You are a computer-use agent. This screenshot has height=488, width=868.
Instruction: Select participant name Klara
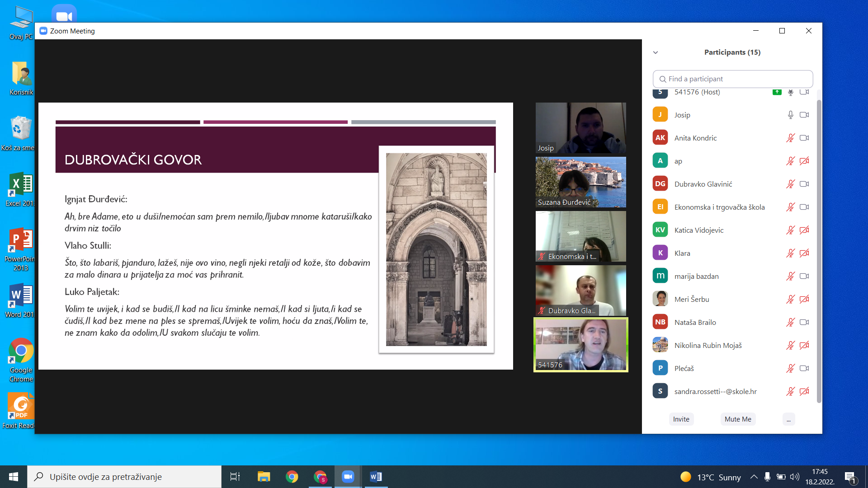(x=682, y=253)
